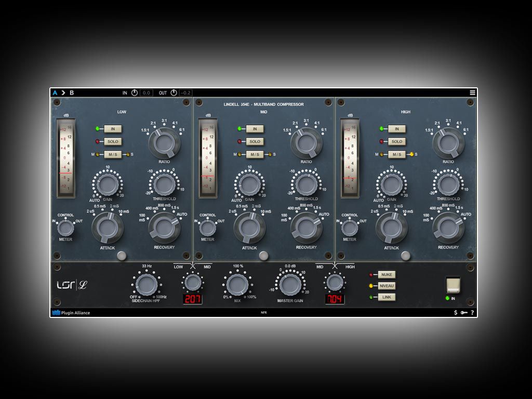
Task: Click the red crossover display reading 704
Action: point(335,299)
